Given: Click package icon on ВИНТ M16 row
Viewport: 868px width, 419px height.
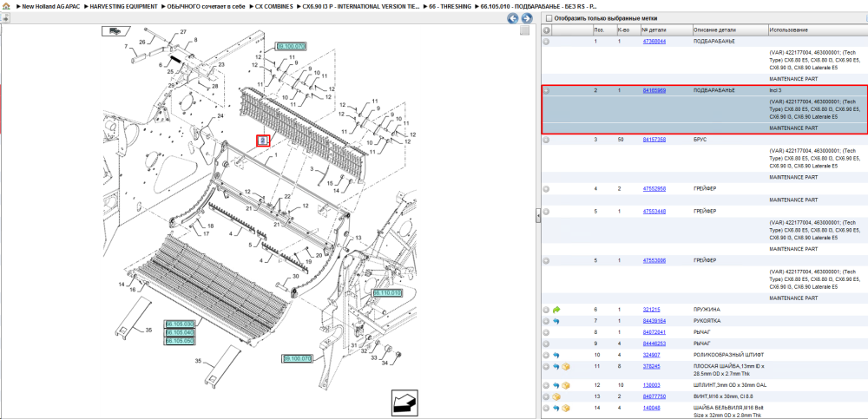Looking at the screenshot, I should click(x=556, y=396).
